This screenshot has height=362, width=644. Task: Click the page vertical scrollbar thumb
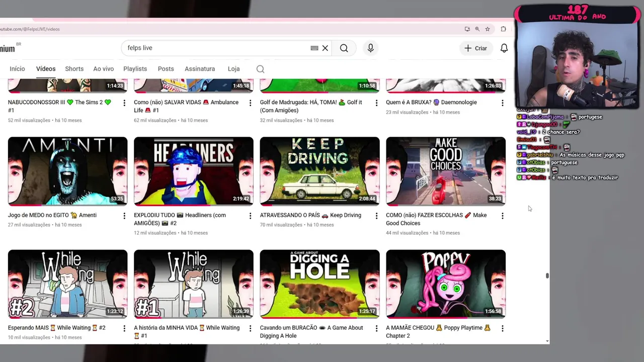[x=547, y=276]
